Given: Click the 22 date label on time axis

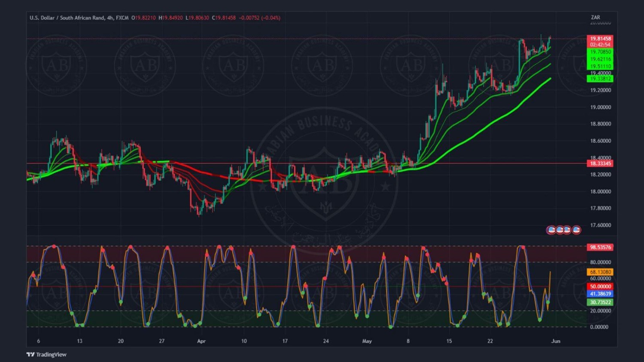Looking at the screenshot, I should point(490,341).
